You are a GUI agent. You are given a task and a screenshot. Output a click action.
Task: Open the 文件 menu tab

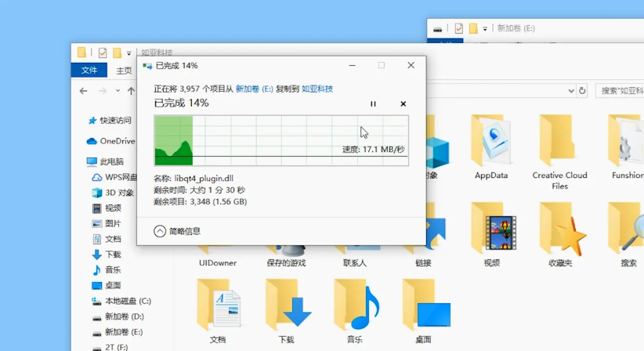point(89,71)
